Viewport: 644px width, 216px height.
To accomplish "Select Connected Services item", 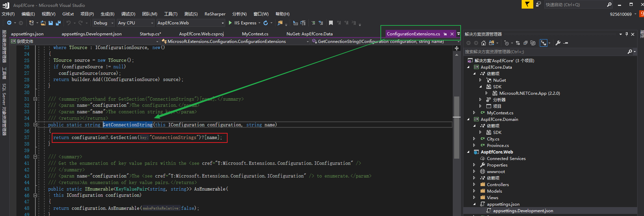I will tap(506, 159).
